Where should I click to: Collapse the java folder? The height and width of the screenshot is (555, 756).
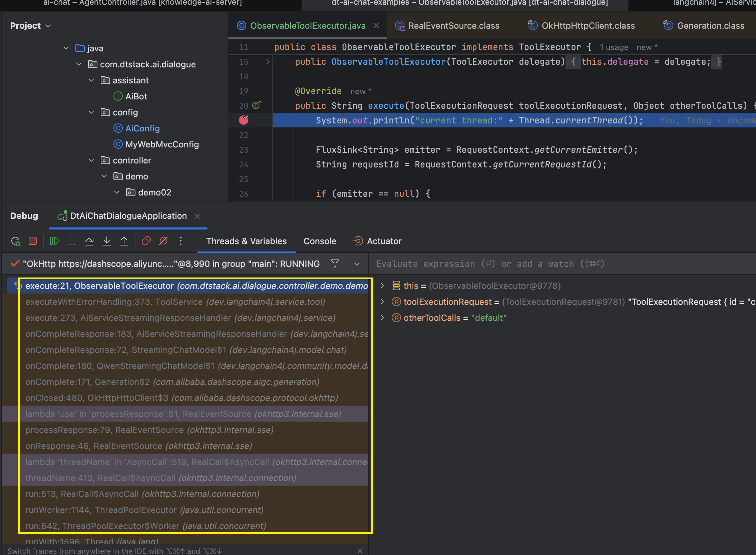point(66,48)
